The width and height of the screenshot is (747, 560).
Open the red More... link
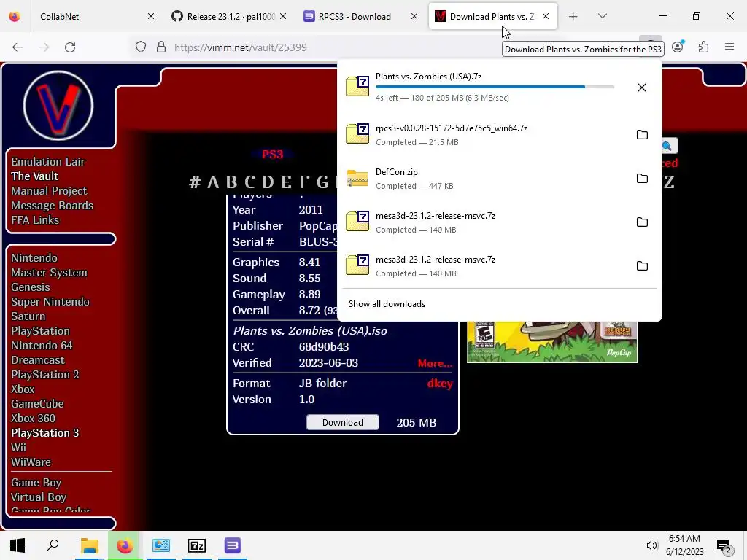pyautogui.click(x=435, y=363)
